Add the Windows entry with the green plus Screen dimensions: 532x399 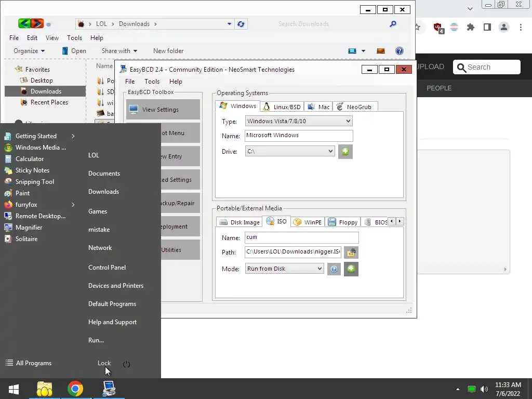(345, 151)
